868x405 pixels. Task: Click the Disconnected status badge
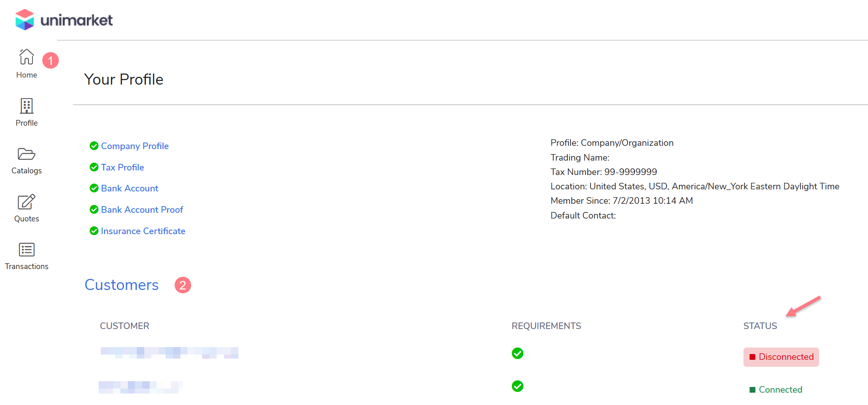(781, 357)
